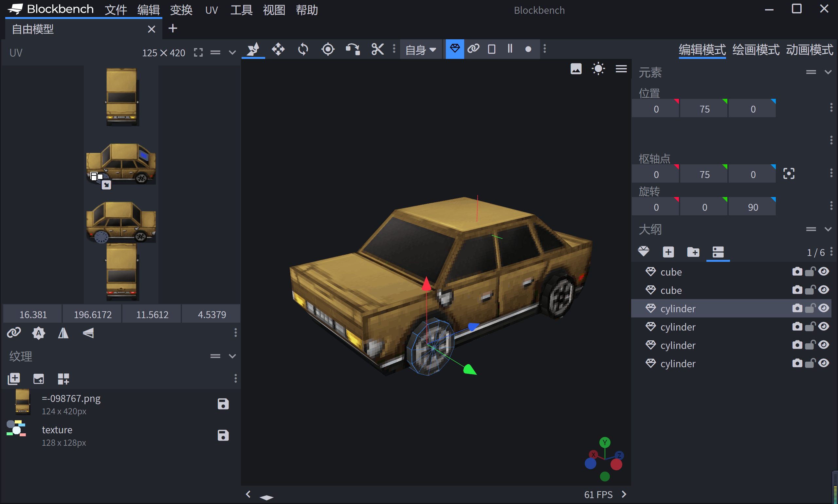Open the viewport hamburger menu
This screenshot has height=504, width=838.
click(x=621, y=69)
